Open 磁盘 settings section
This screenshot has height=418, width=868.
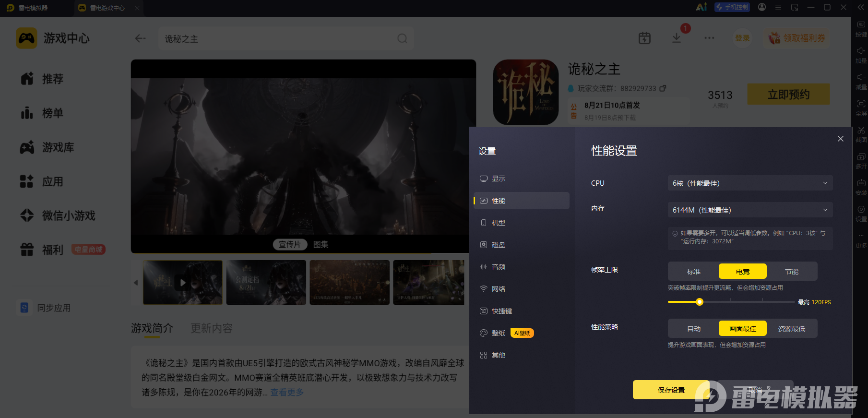click(522, 245)
